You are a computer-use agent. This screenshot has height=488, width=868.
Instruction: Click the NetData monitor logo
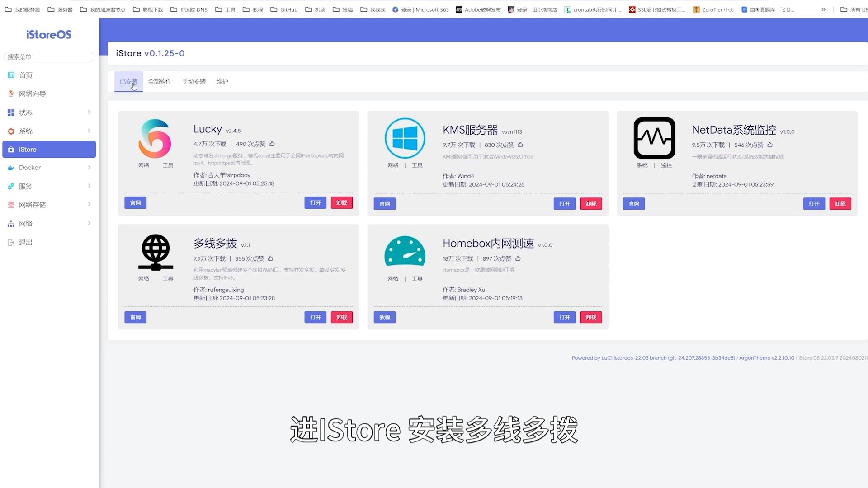[x=654, y=138]
